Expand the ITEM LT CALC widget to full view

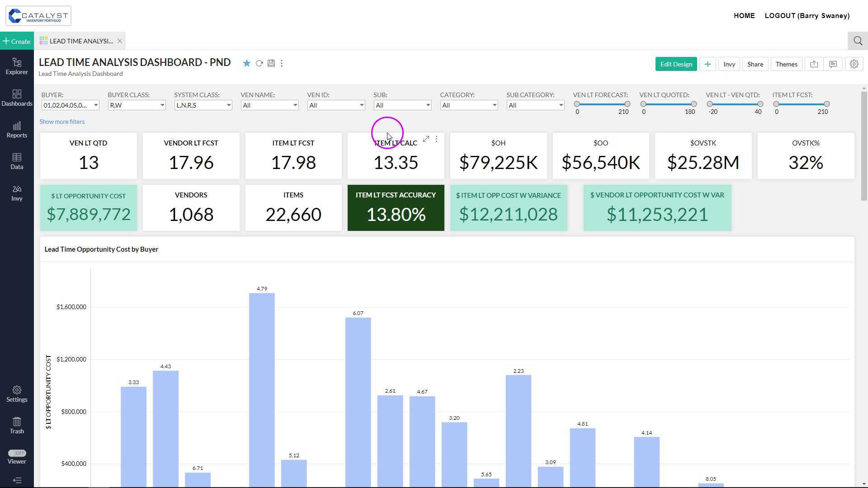tap(426, 139)
